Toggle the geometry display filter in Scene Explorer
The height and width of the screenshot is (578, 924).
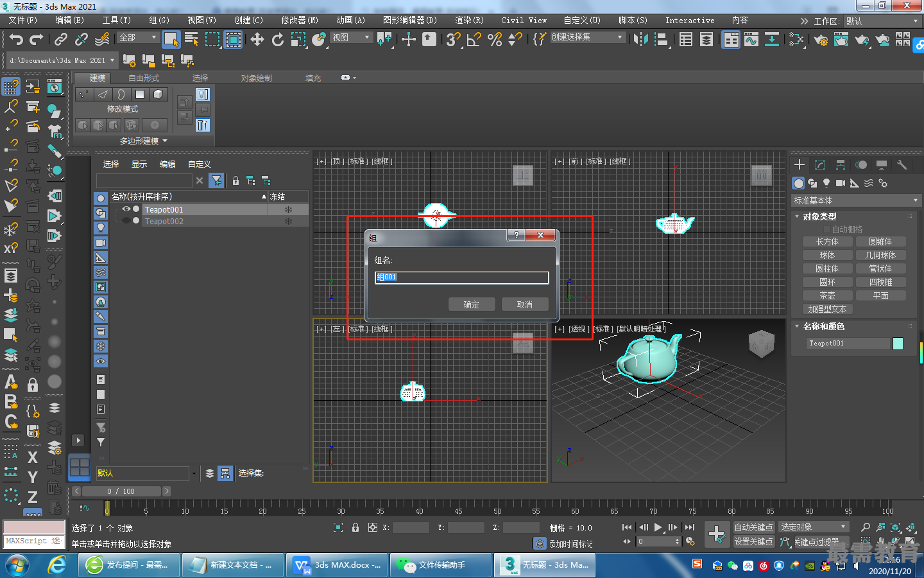[x=101, y=198]
